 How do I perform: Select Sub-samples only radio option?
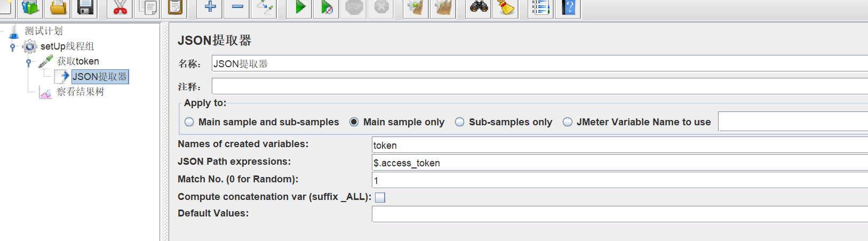460,122
